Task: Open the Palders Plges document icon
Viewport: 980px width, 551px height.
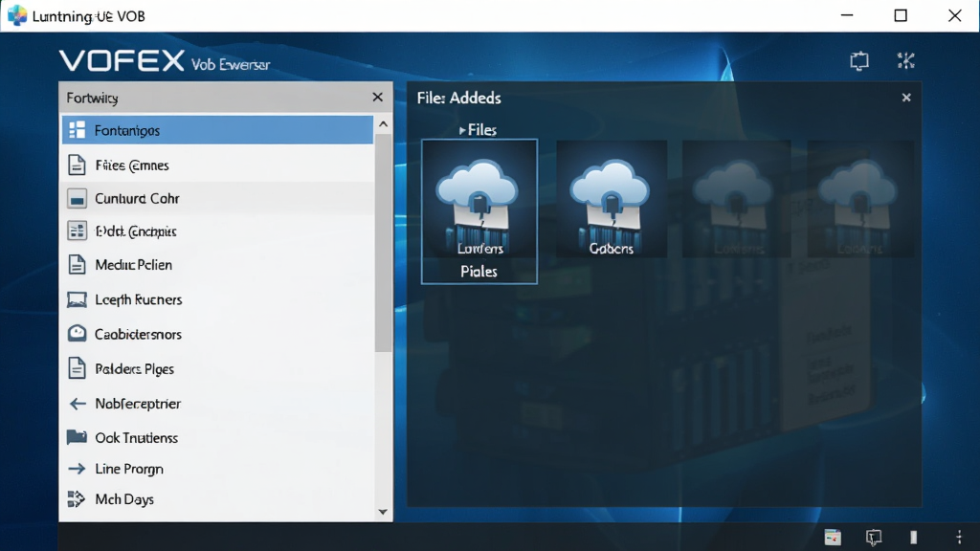Action: point(77,368)
